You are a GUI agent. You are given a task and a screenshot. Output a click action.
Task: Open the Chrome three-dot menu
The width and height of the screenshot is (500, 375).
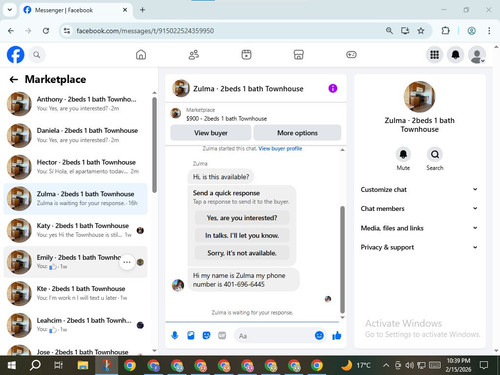(x=489, y=31)
